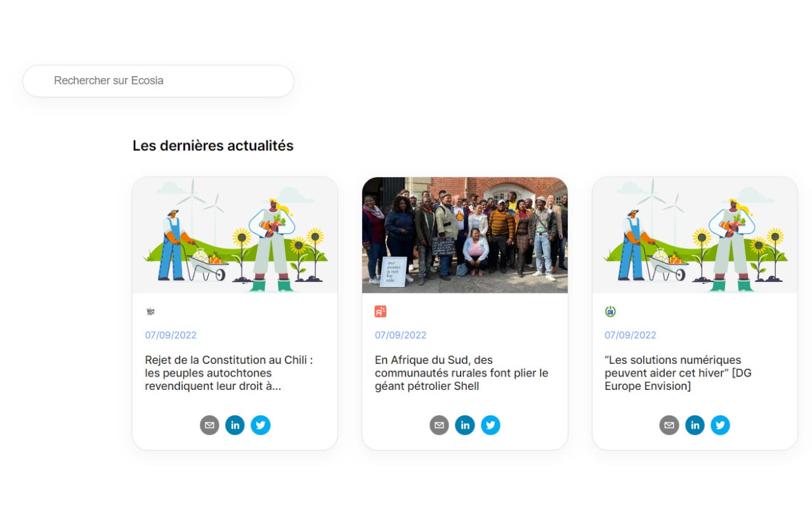Image resolution: width=812 pixels, height=508 pixels.
Task: Click the 07/09/2022 date on the Afrique du Sud article
Action: pos(400,335)
